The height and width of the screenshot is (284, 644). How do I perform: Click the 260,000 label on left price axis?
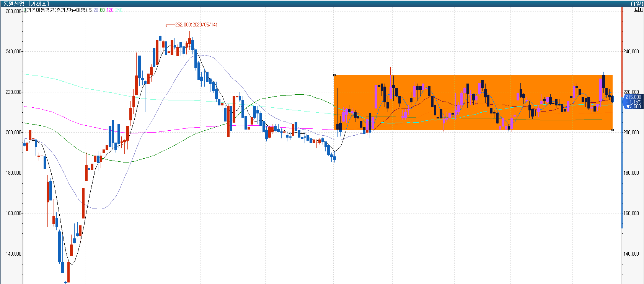[x=13, y=11]
